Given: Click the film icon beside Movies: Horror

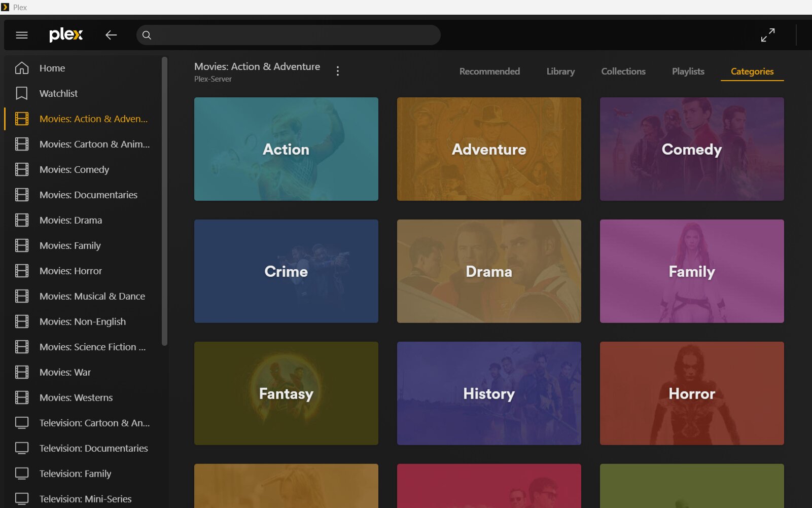Looking at the screenshot, I should (22, 271).
